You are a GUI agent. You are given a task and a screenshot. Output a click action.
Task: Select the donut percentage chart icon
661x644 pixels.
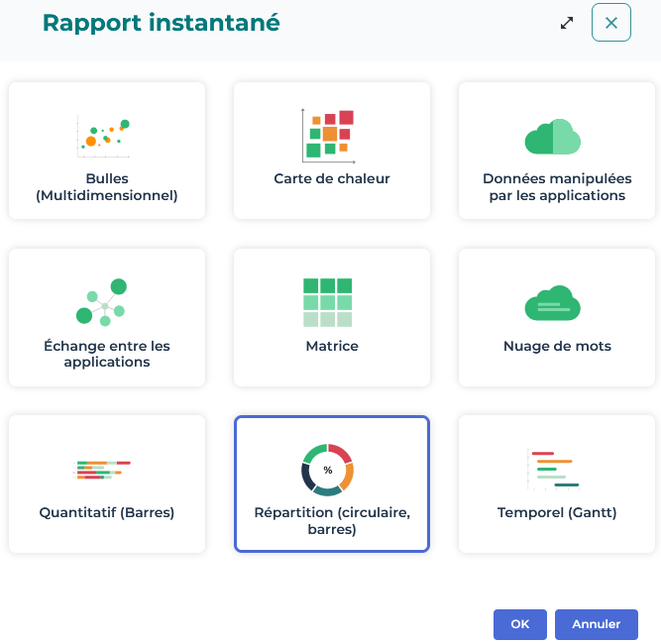(x=327, y=470)
